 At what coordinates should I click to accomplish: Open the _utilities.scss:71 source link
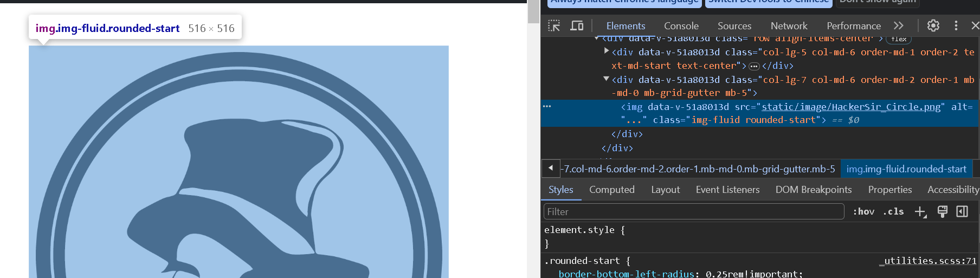pos(927,261)
